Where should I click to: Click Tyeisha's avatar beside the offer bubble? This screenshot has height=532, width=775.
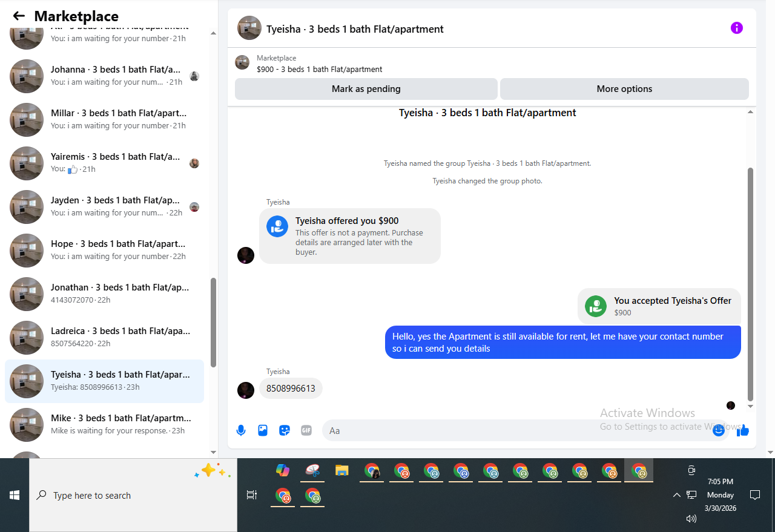click(245, 255)
